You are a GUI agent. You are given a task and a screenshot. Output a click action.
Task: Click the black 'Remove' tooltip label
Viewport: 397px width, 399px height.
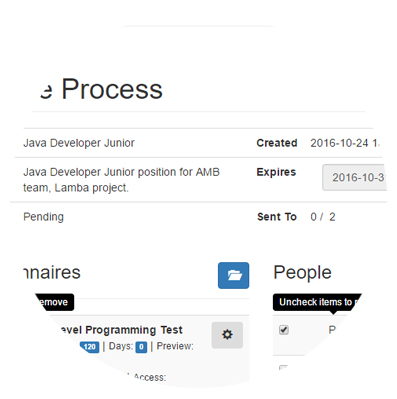coord(54,302)
